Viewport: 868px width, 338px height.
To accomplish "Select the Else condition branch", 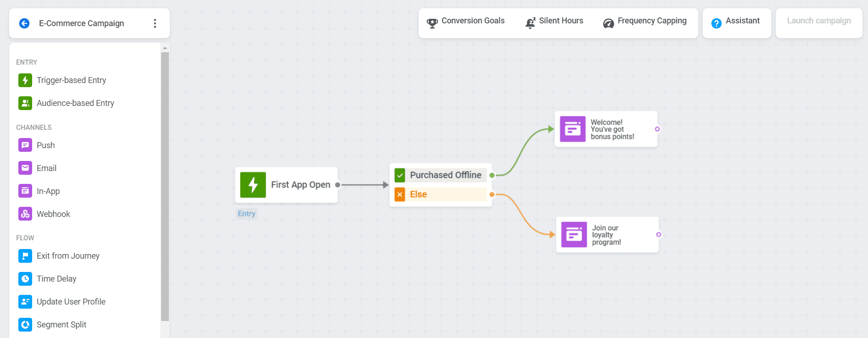I will click(441, 194).
